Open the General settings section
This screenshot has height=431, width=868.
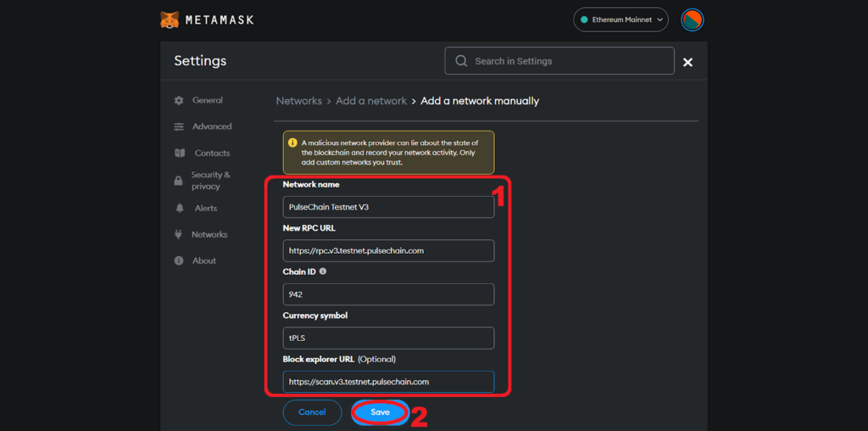pyautogui.click(x=208, y=100)
